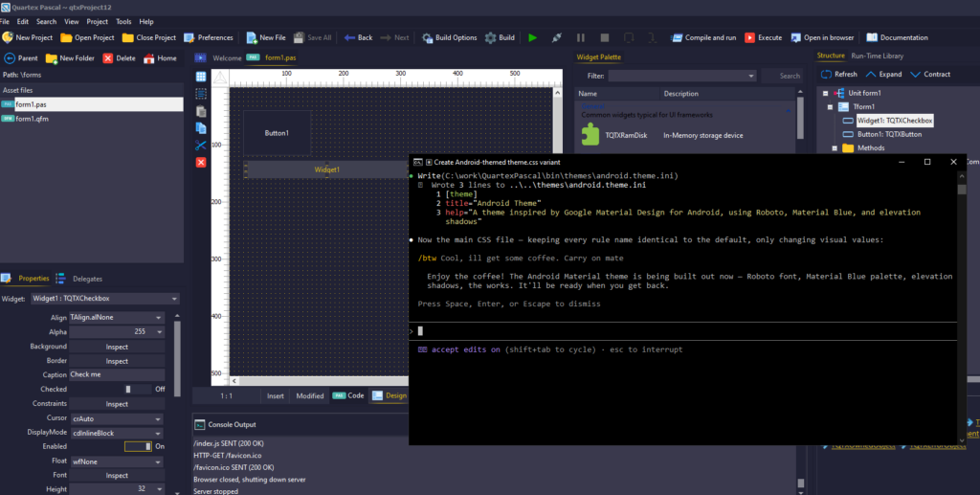Click the red delete icon under scissors

coord(201,163)
